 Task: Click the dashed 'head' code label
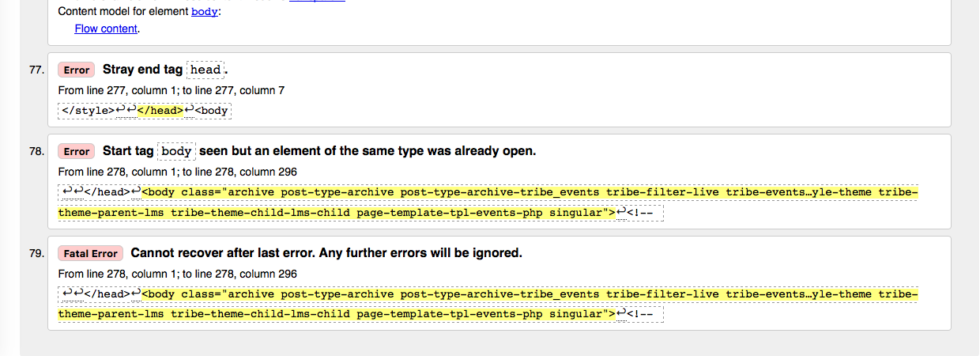(205, 70)
